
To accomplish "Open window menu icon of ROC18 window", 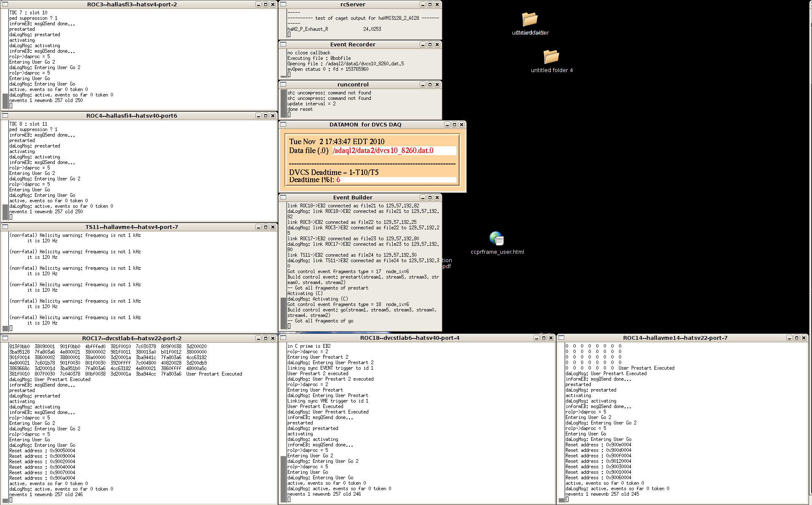I will pyautogui.click(x=283, y=338).
